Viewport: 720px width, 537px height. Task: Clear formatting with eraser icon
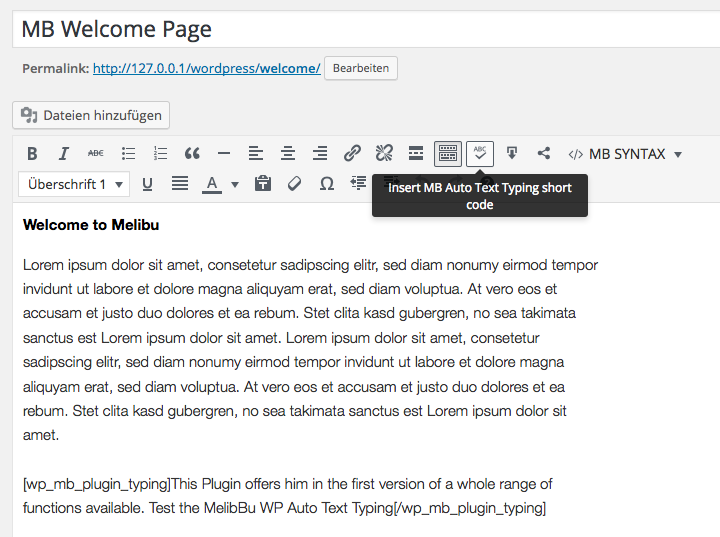point(294,184)
